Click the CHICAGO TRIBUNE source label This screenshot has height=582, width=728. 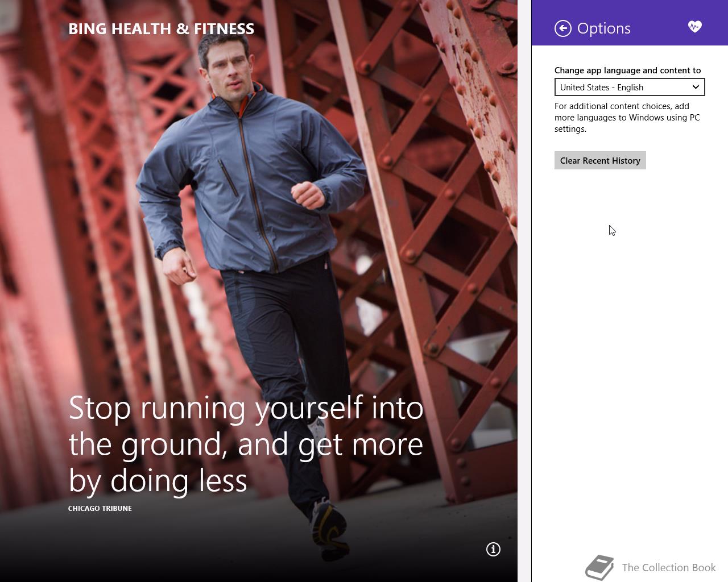pos(100,508)
